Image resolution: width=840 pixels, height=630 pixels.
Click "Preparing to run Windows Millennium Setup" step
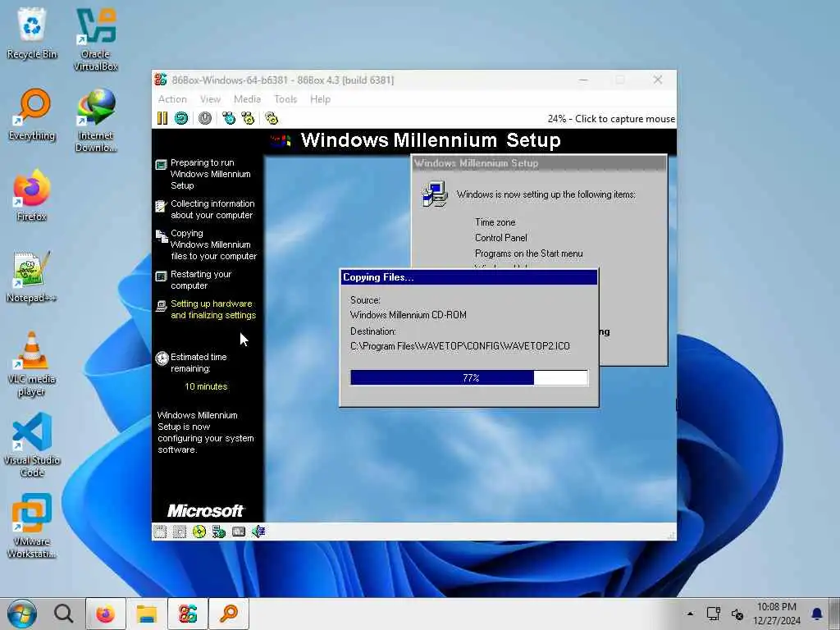[211, 174]
